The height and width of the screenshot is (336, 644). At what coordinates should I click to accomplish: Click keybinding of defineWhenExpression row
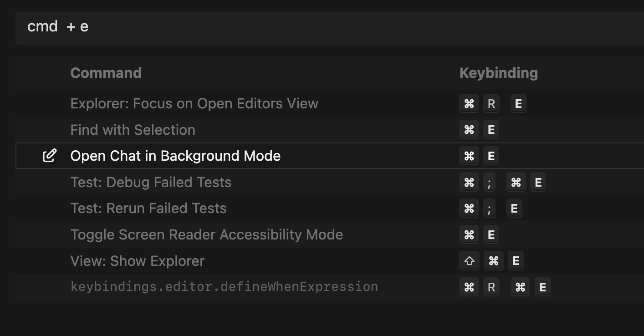click(x=505, y=287)
